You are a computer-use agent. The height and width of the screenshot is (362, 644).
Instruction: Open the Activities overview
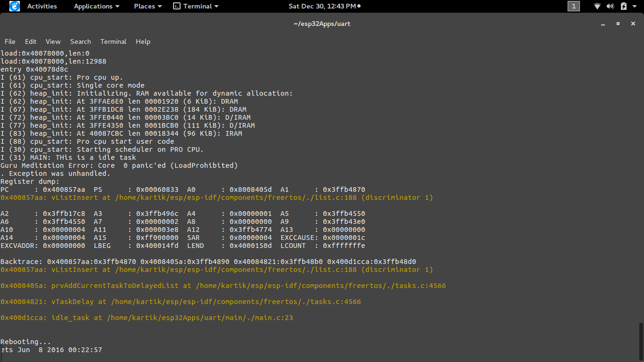click(x=42, y=6)
